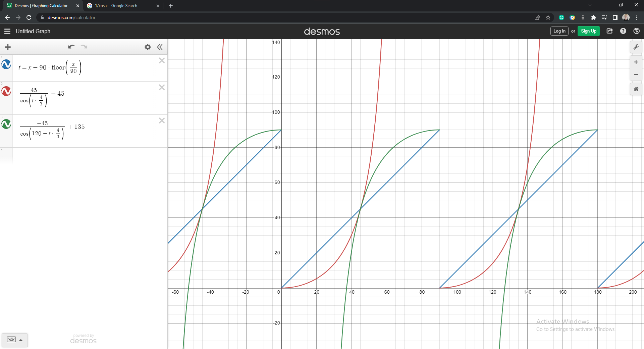Click the Log In button
The image size is (644, 349).
559,31
